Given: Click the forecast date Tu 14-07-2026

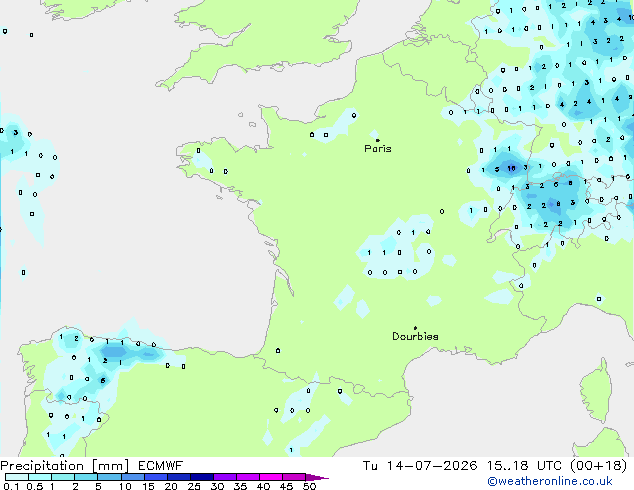Looking at the screenshot, I should pos(420,466).
